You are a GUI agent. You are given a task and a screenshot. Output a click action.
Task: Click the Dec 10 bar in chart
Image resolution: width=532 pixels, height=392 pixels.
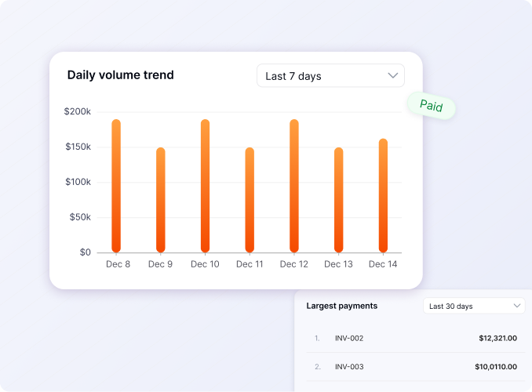(205, 186)
